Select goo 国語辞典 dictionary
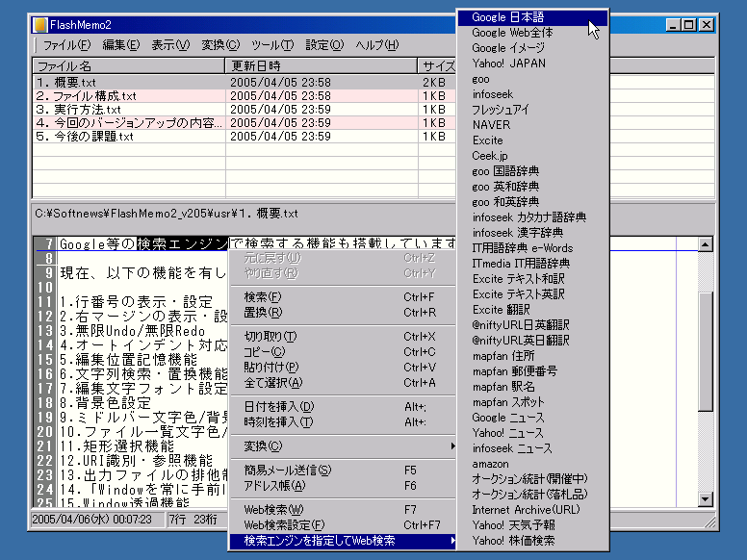 pos(532,171)
